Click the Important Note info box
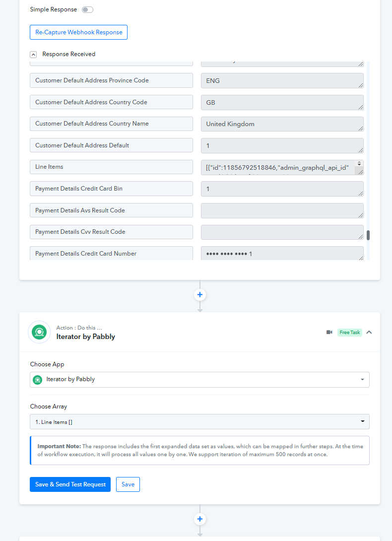Viewport: 392px width, 541px height. coord(199,451)
